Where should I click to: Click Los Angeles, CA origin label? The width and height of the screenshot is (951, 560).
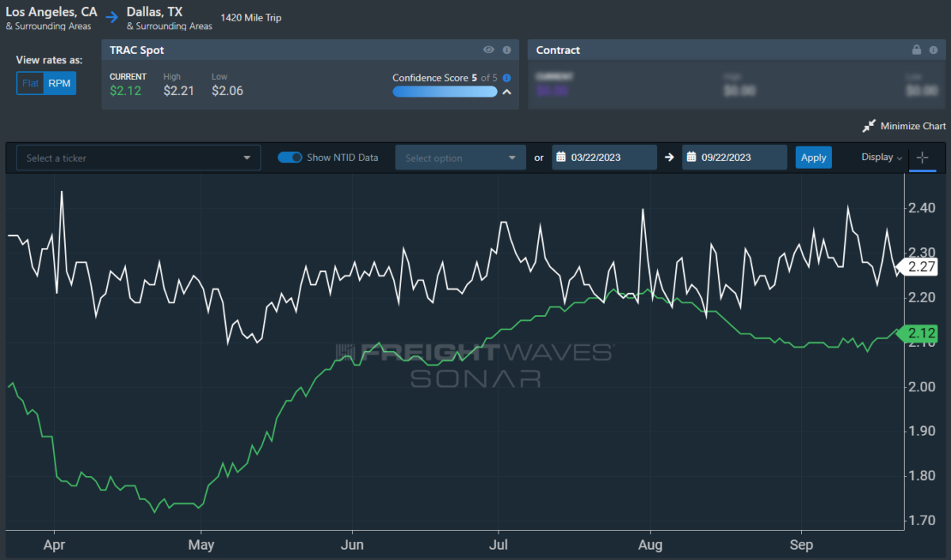point(52,12)
